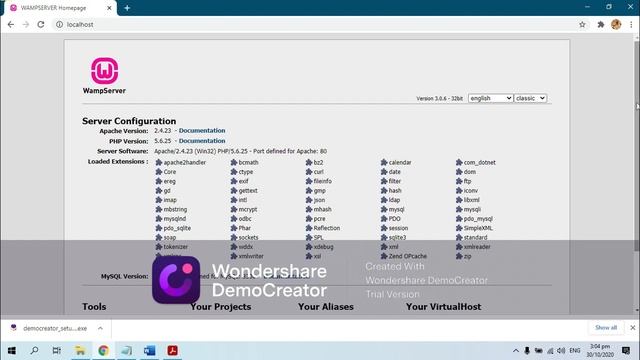The image size is (640, 360).
Task: Expand the democreator download options chevron
Action: pyautogui.click(x=100, y=328)
